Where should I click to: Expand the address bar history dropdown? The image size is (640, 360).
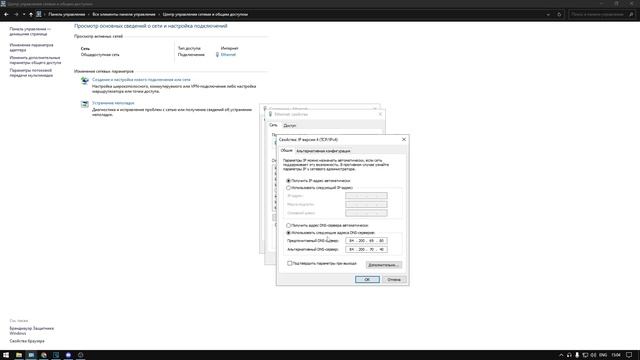pyautogui.click(x=548, y=14)
